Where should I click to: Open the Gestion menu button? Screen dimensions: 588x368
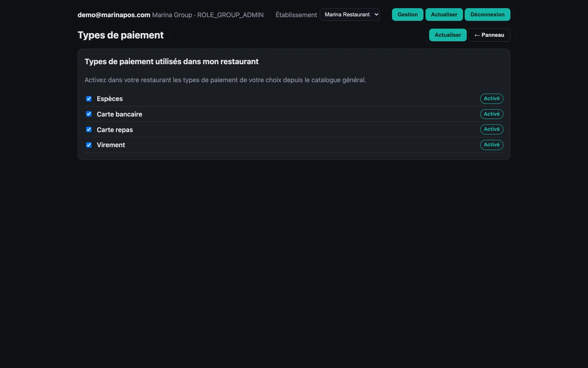point(408,15)
